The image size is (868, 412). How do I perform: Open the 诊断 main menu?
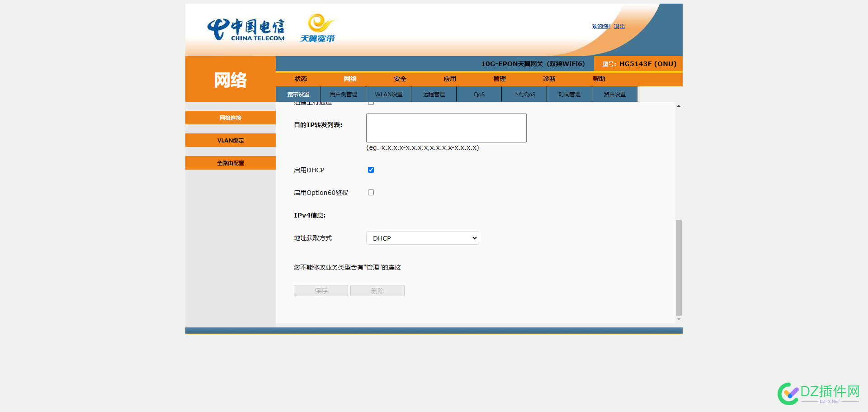click(549, 79)
